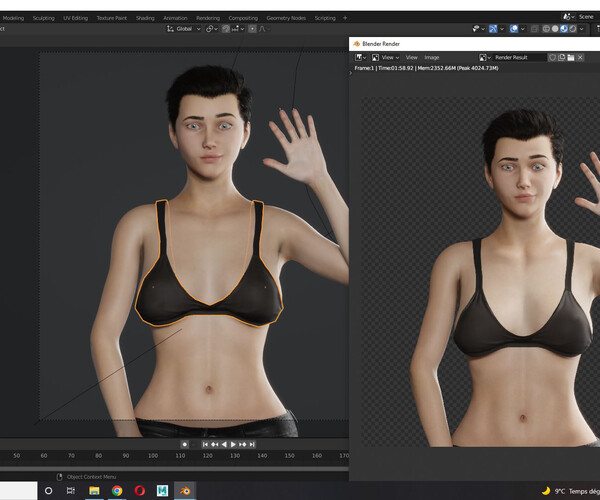Open the Geometry Nodes workspace tab

pos(286,18)
